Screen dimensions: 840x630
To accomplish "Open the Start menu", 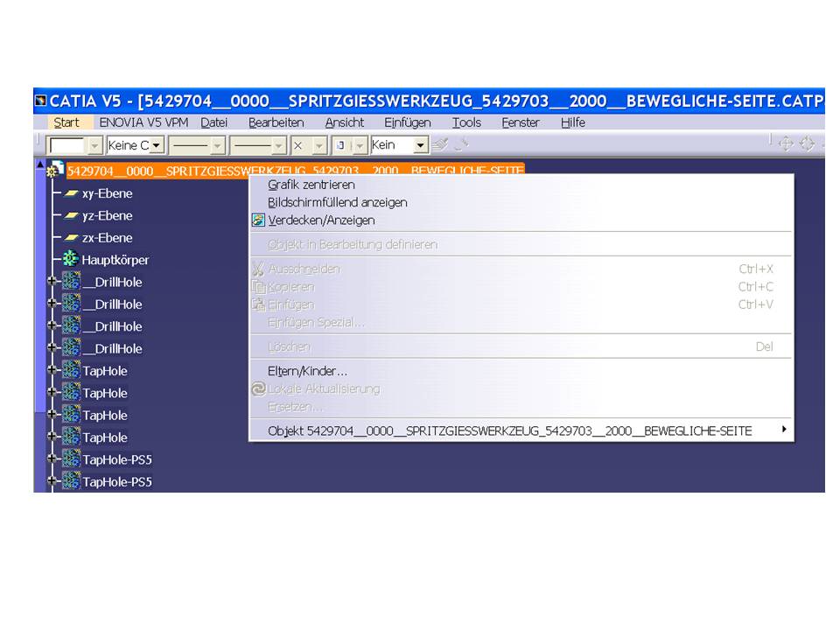I will 66,122.
